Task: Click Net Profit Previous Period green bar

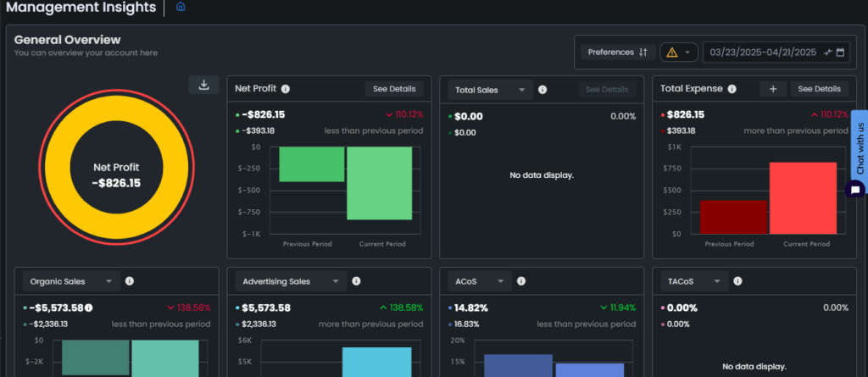Action: click(x=312, y=164)
